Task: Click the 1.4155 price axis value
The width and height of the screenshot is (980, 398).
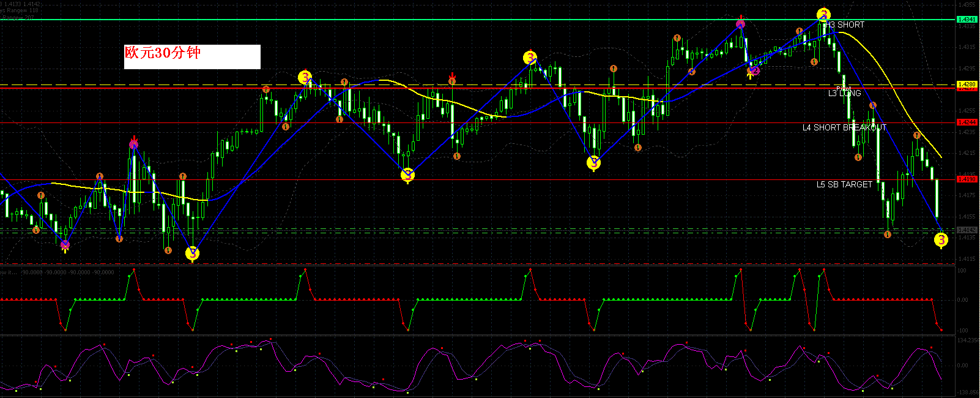Action: pyautogui.click(x=967, y=216)
